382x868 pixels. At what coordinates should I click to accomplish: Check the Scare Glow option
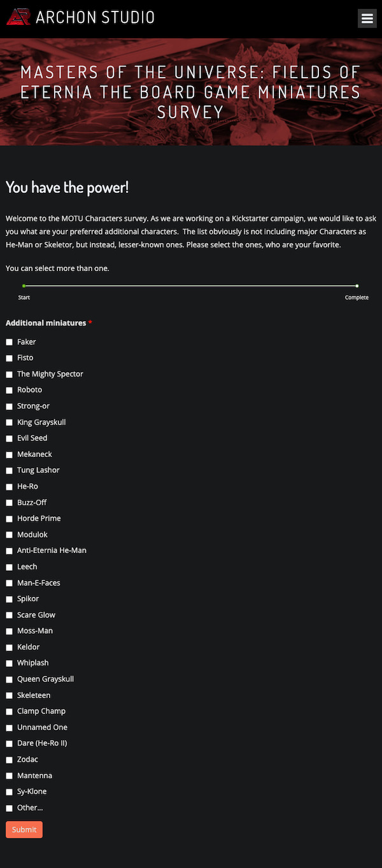pyautogui.click(x=10, y=615)
